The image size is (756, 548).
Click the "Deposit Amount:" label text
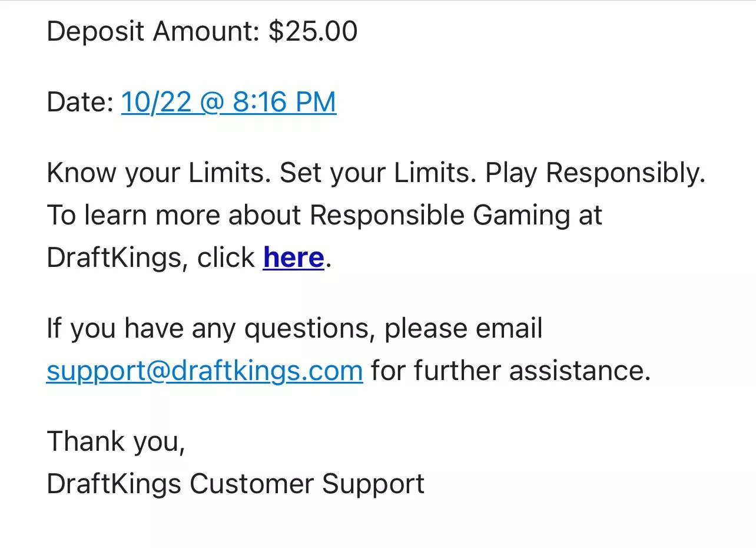pos(153,31)
